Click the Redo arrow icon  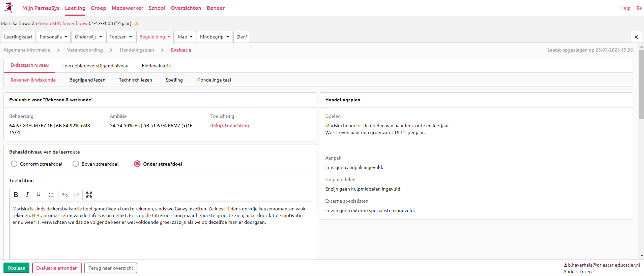click(x=76, y=194)
